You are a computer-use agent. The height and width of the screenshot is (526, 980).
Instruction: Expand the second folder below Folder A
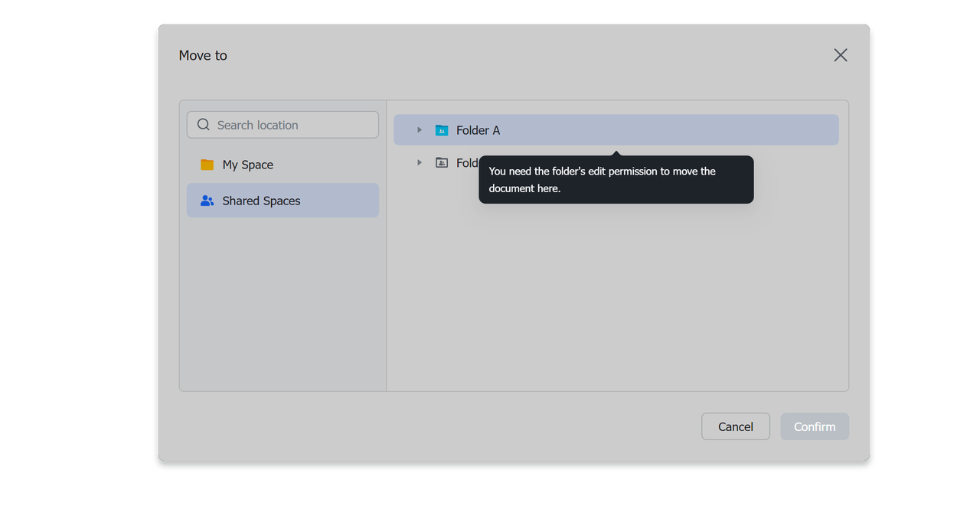click(419, 163)
